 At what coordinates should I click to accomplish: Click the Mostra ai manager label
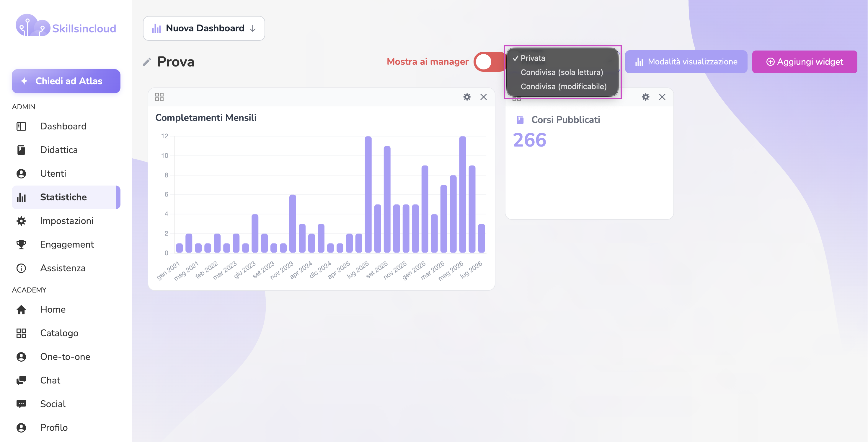[427, 62]
